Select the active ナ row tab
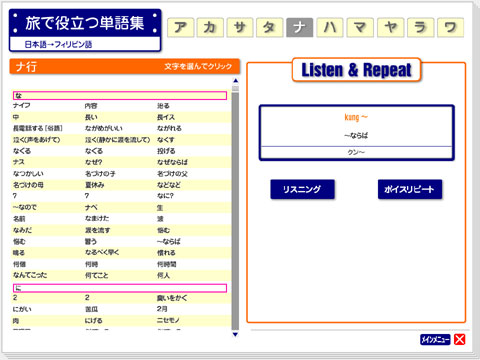The width and height of the screenshot is (480, 360). click(x=300, y=27)
